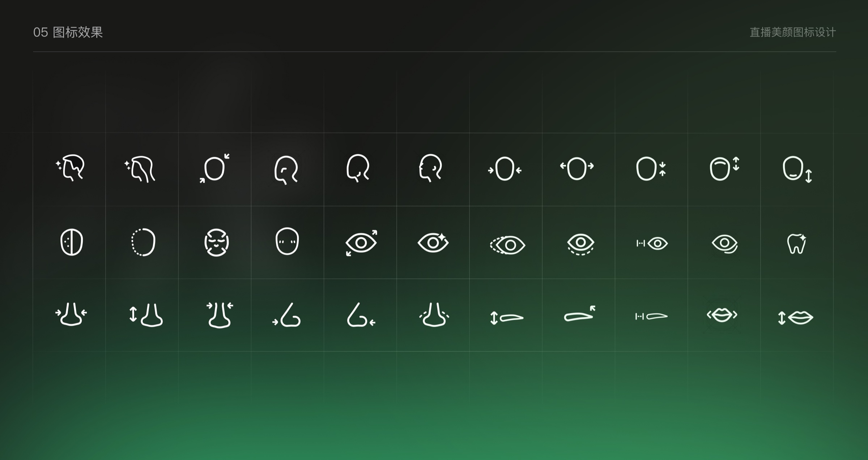Click the half-shaded face split icon

72,242
